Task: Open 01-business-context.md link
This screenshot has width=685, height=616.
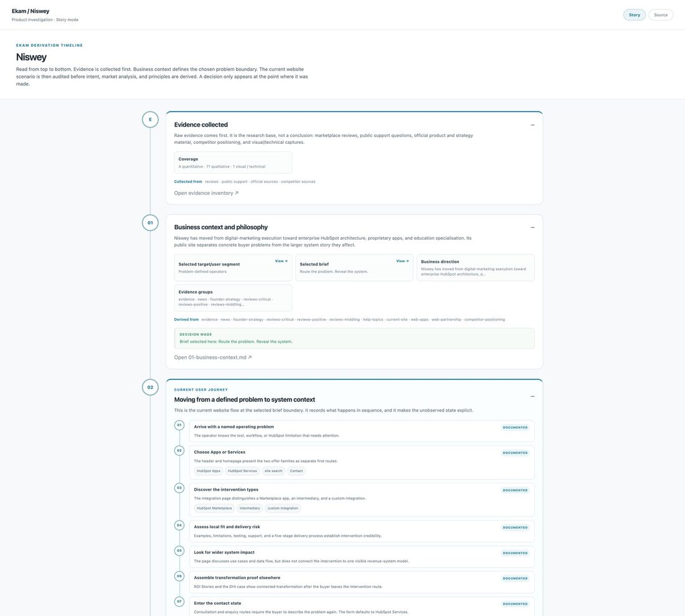Action: coord(213,358)
